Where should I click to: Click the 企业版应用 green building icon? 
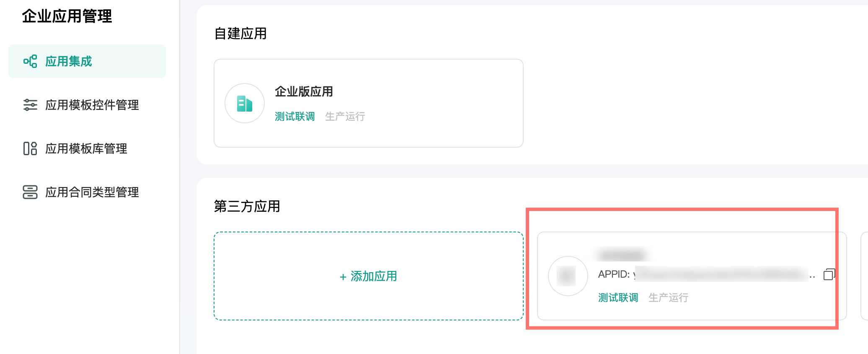[245, 103]
